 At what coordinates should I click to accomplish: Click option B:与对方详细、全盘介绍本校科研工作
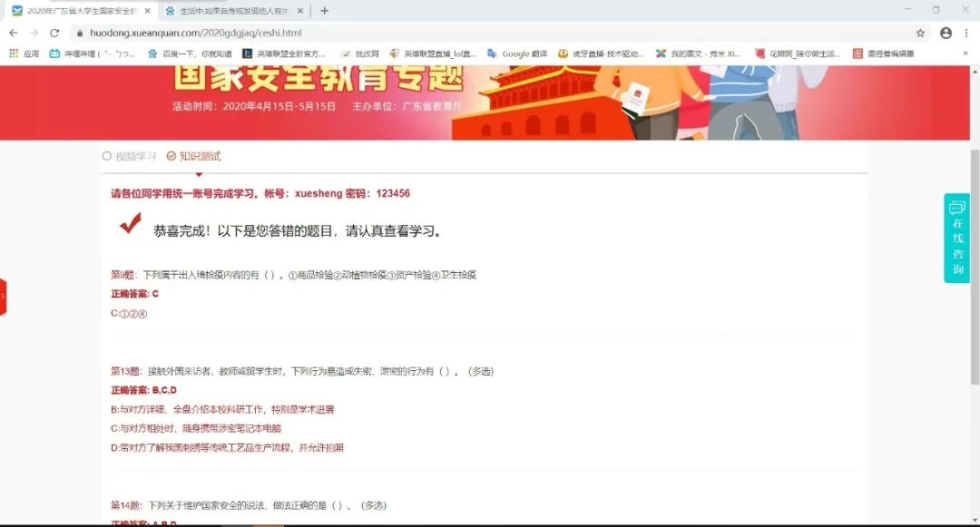(x=222, y=410)
